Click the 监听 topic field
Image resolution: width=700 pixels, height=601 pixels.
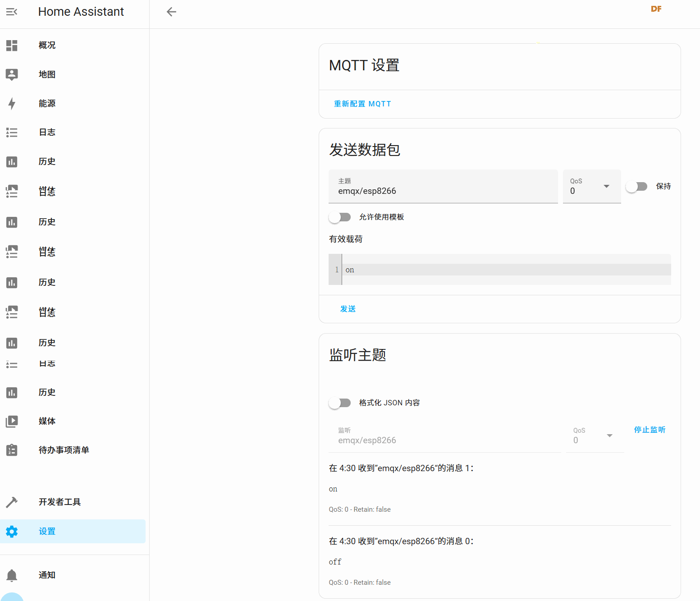tap(445, 436)
